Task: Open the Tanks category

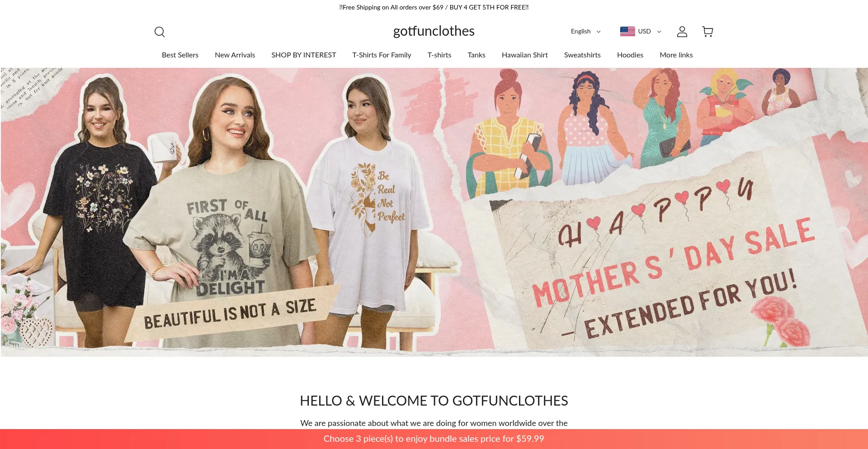Action: pos(476,55)
